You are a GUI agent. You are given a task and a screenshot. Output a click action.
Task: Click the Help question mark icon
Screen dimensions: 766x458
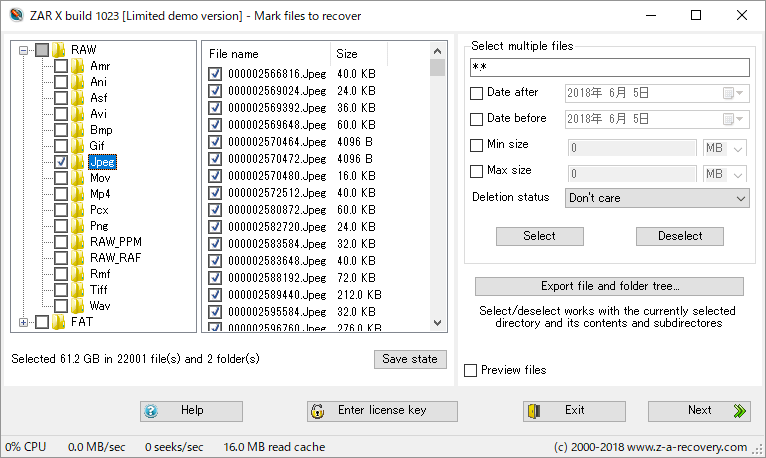(151, 411)
